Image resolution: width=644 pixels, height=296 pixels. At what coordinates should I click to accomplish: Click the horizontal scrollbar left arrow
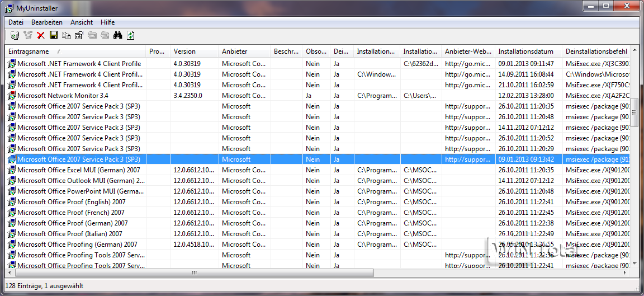10,272
